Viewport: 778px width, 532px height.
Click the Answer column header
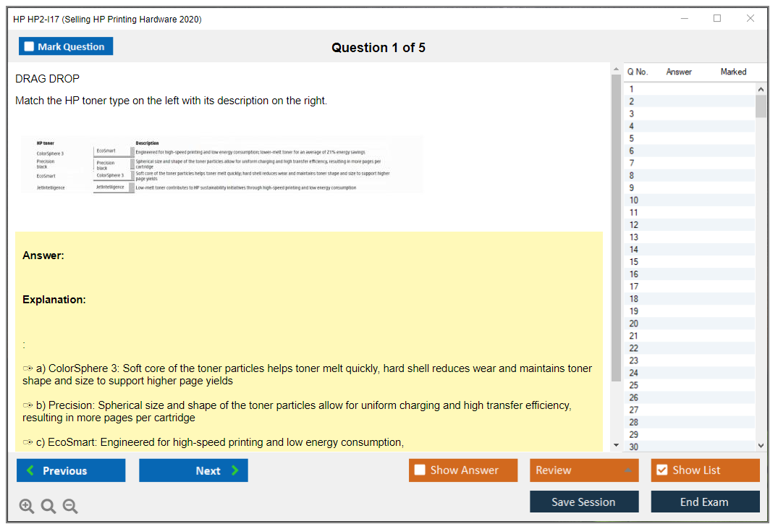pos(679,72)
